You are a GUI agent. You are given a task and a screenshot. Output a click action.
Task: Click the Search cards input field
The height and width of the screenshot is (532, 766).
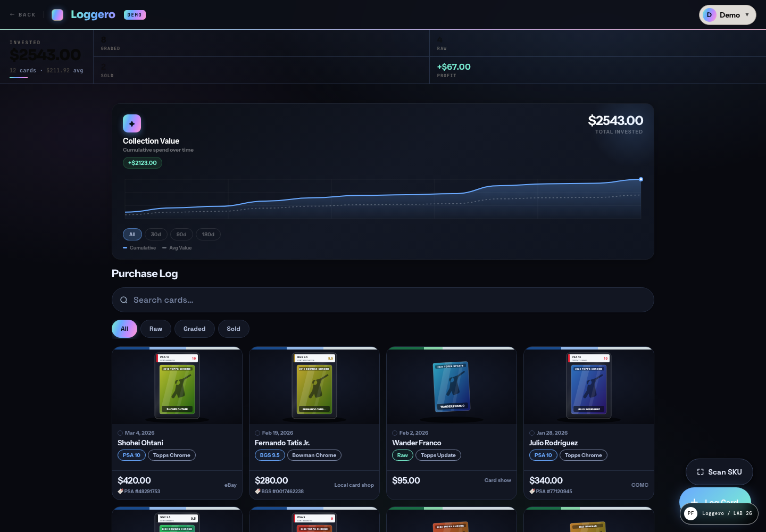383,300
